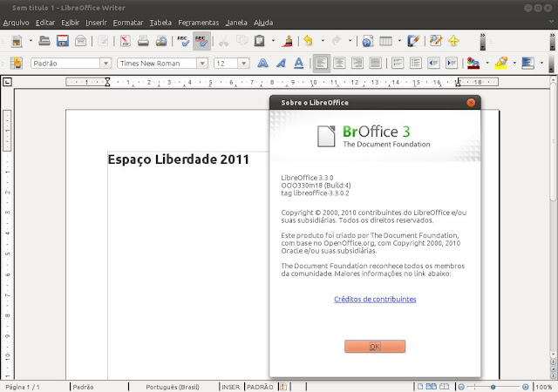
Task: Align text left
Action: point(322,64)
